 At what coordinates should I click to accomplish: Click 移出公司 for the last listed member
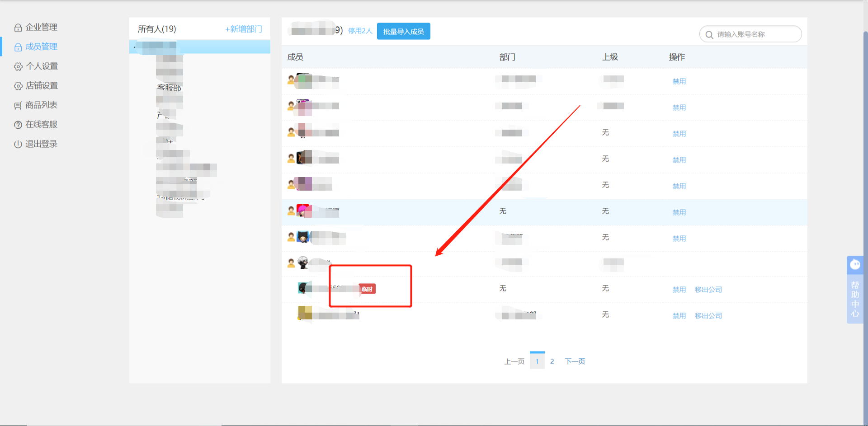[708, 316]
